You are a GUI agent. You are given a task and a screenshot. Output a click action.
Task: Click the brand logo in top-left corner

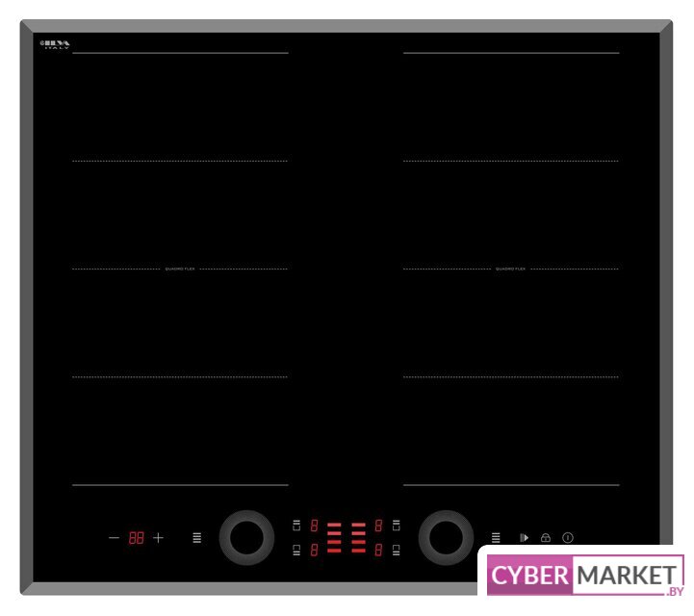click(56, 44)
